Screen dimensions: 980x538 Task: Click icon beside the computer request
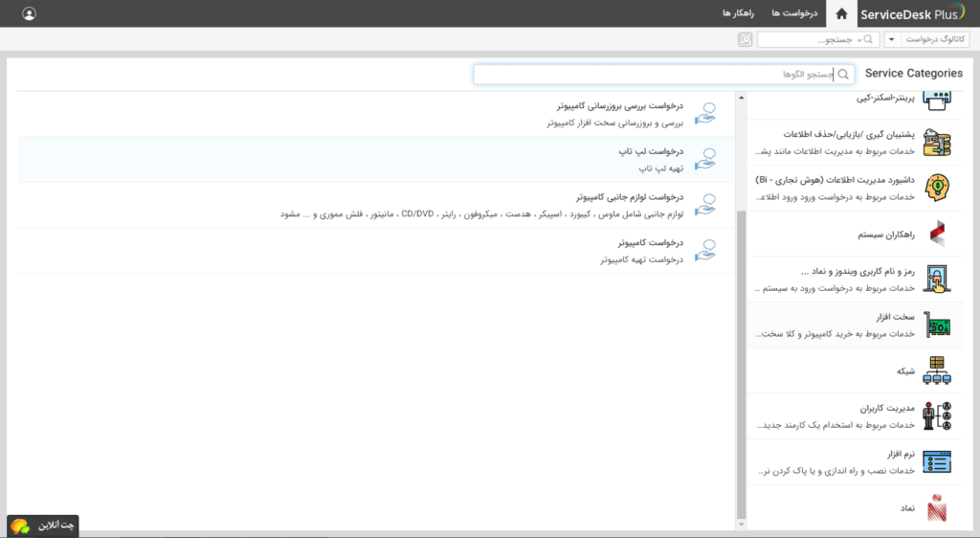click(x=705, y=251)
